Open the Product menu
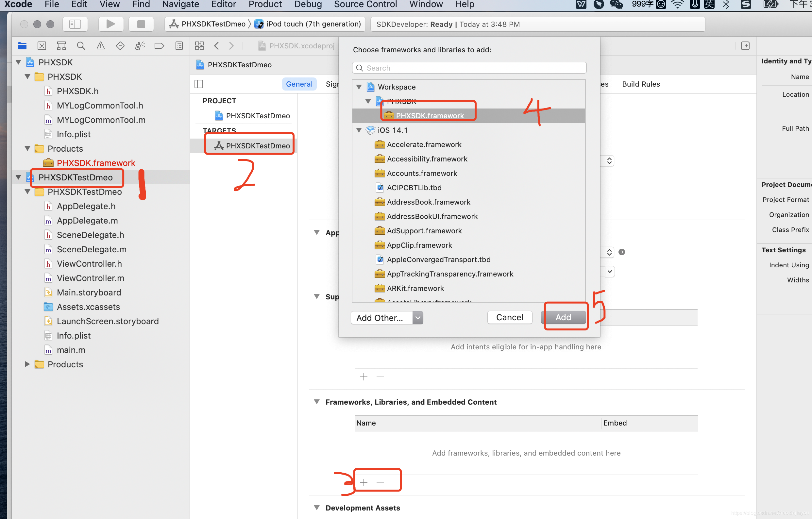Viewport: 812px width, 519px height. tap(265, 4)
